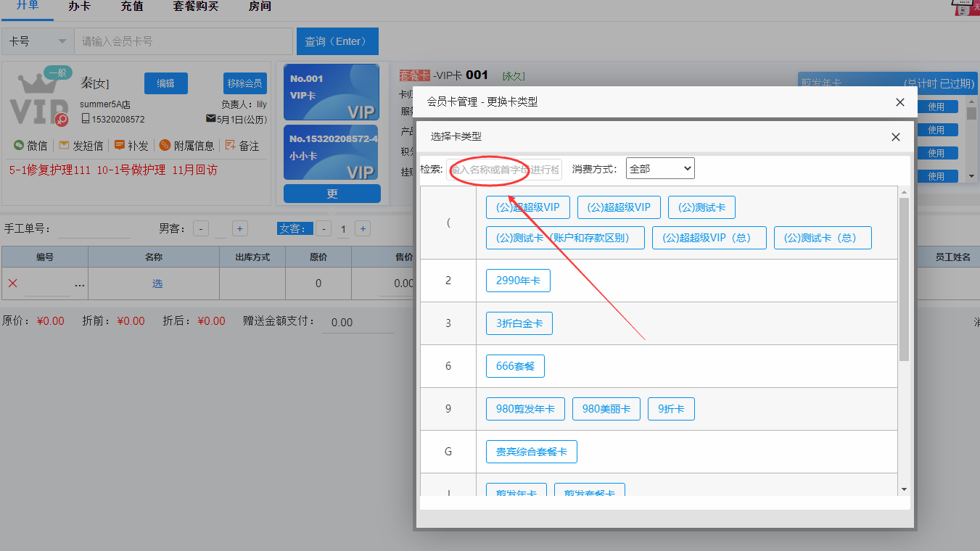This screenshot has width=980, height=551.
Task: Focus the 手工单号 input field
Action: [x=94, y=229]
